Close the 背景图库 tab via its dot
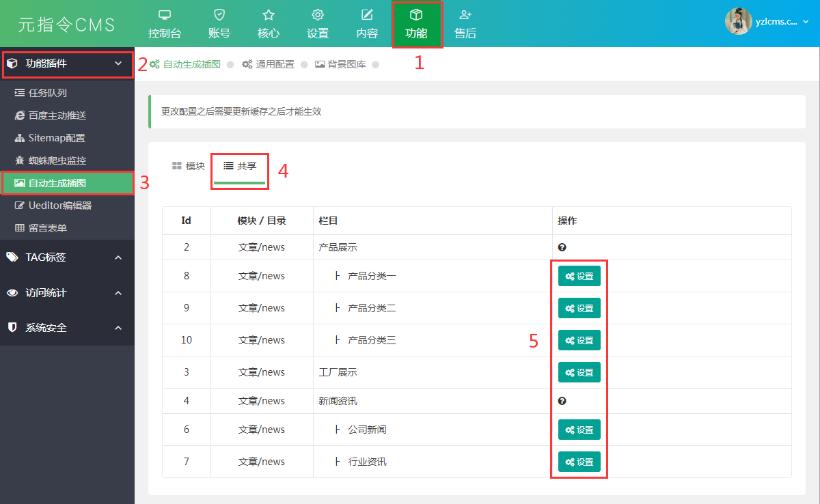 tap(376, 65)
